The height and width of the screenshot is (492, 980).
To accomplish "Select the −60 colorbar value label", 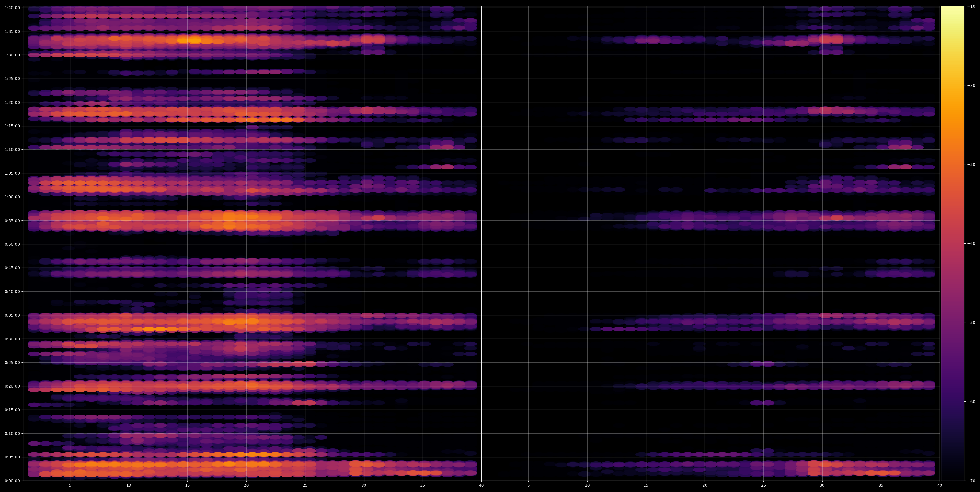I will (971, 402).
